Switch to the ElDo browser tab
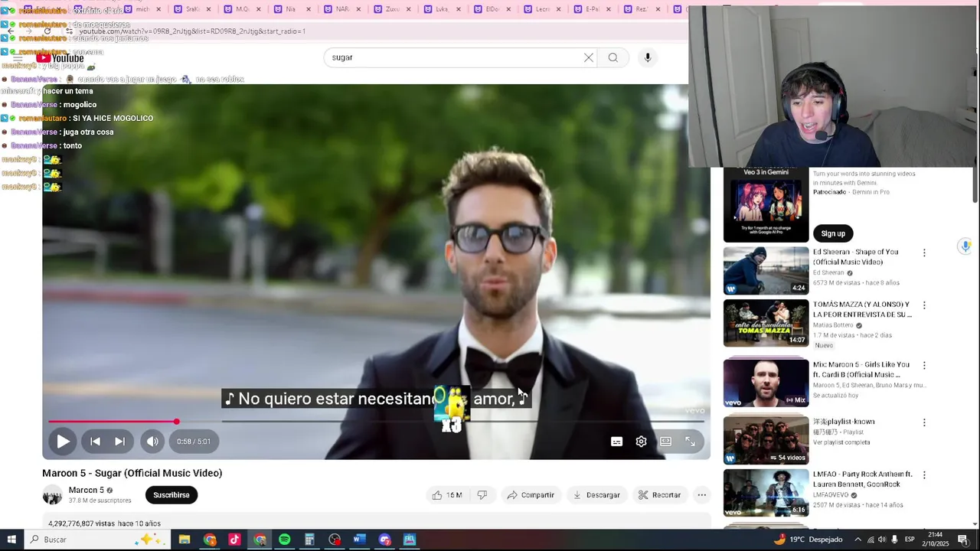Image resolution: width=980 pixels, height=551 pixels. click(x=492, y=9)
